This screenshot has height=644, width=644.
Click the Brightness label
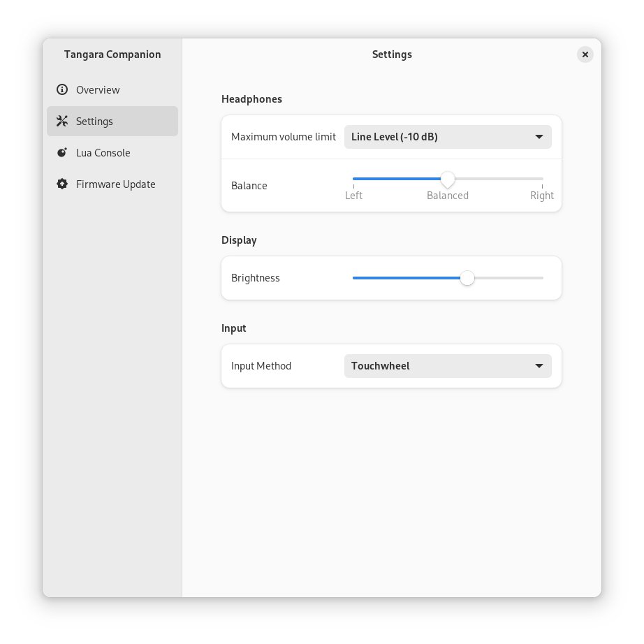(x=256, y=278)
